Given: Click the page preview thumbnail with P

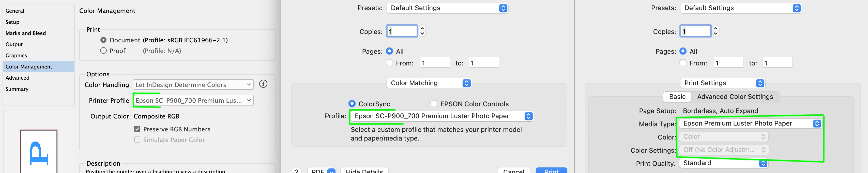Looking at the screenshot, I should 39,151.
